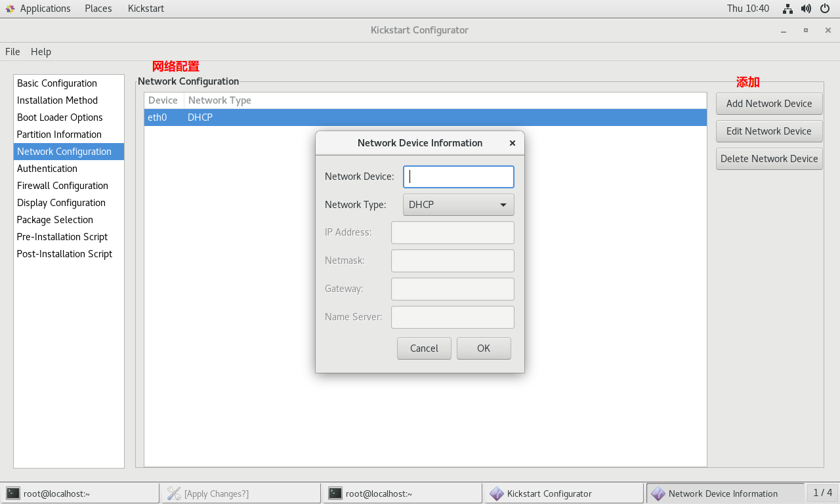Select Firewall Configuration in sidebar
The height and width of the screenshot is (504, 840).
coord(69,186)
